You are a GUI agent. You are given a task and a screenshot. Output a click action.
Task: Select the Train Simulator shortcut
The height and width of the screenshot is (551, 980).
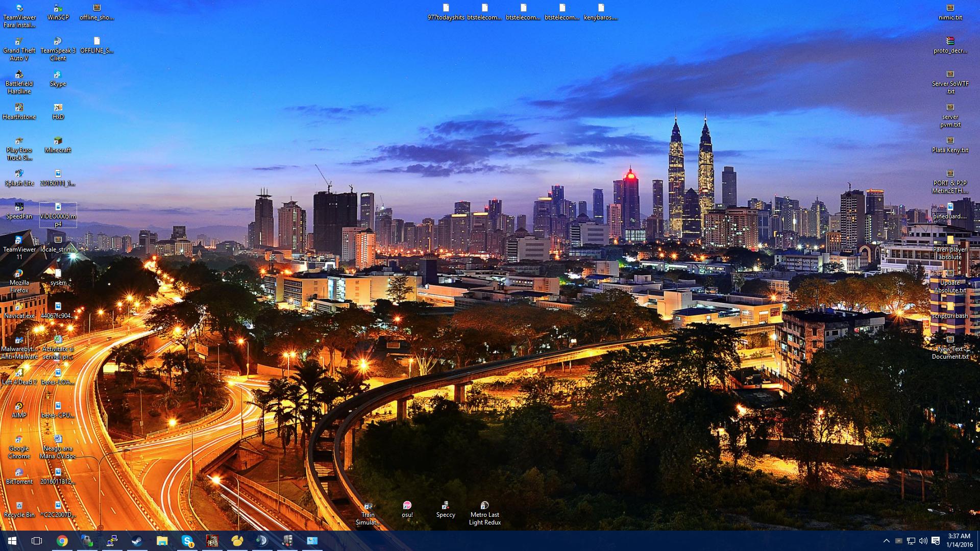click(x=368, y=513)
